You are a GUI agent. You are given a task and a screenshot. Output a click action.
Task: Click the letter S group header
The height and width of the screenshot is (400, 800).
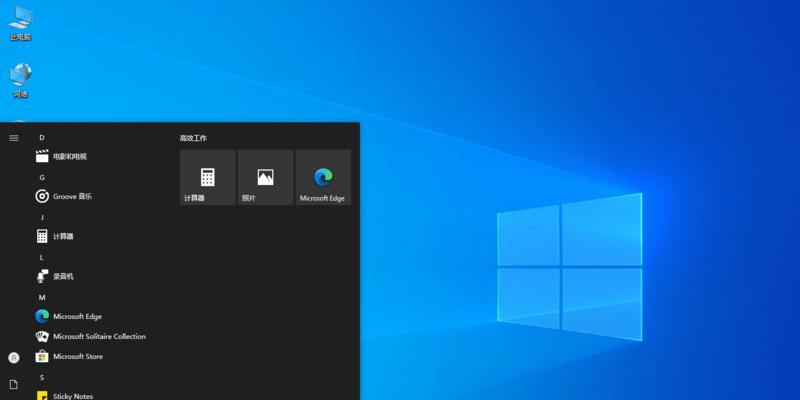[42, 378]
